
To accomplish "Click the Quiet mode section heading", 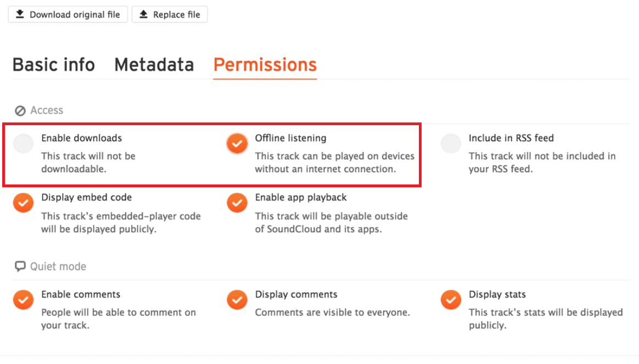I will coord(58,266).
